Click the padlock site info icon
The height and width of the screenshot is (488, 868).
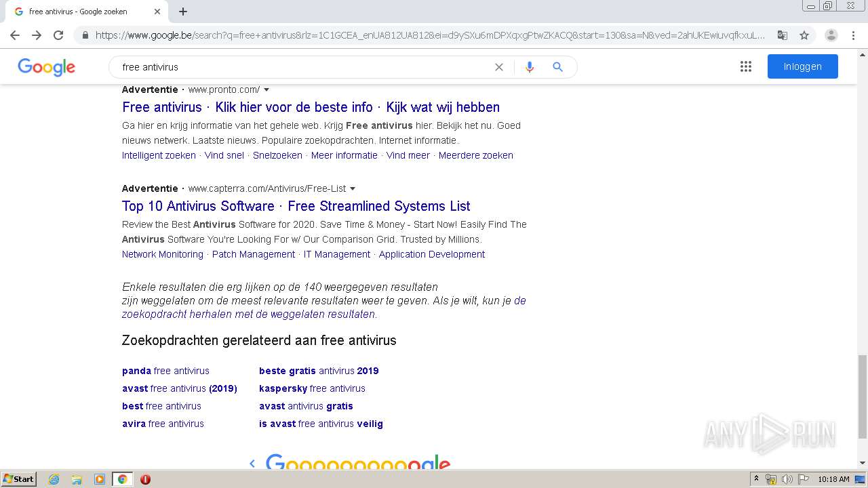click(x=85, y=35)
